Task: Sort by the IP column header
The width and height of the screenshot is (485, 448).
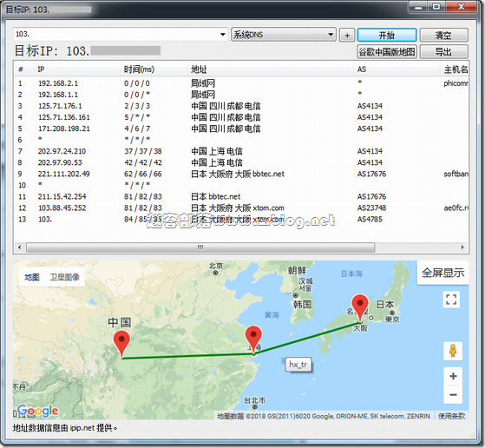Action: click(76, 69)
